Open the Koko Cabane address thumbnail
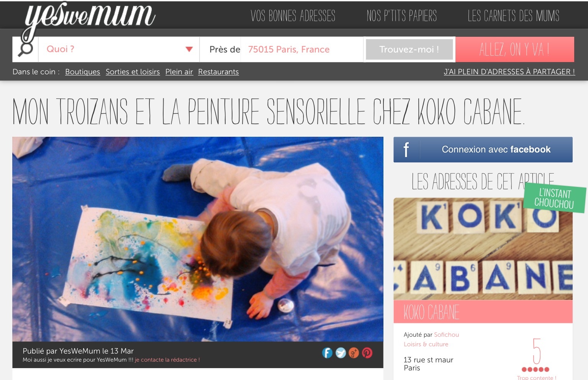The image size is (588, 380). [483, 249]
